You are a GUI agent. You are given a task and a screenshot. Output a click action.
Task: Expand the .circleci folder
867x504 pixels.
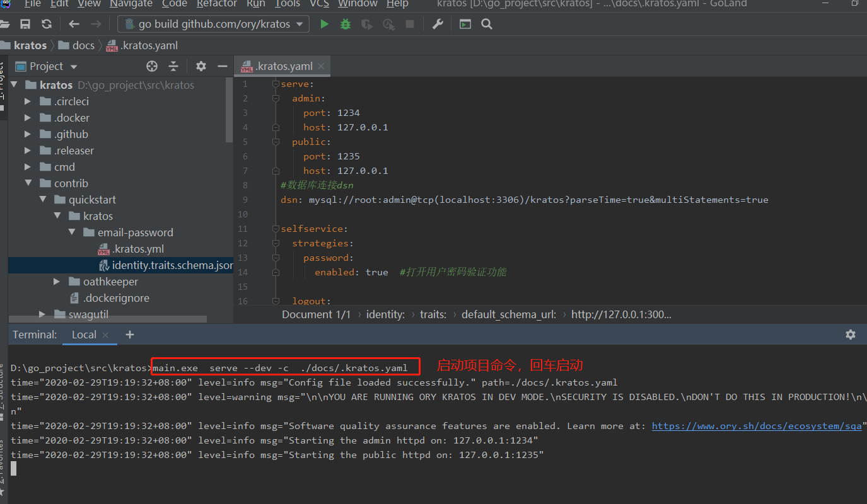27,101
